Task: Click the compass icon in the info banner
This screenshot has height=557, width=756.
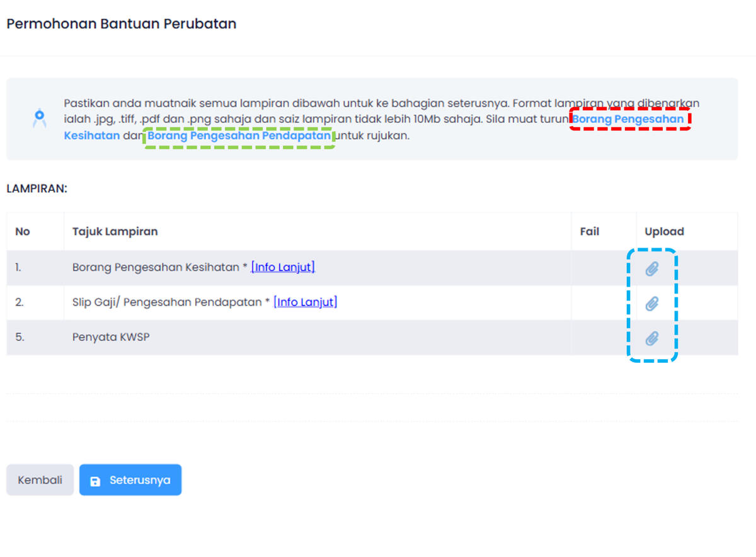Action: (x=39, y=118)
